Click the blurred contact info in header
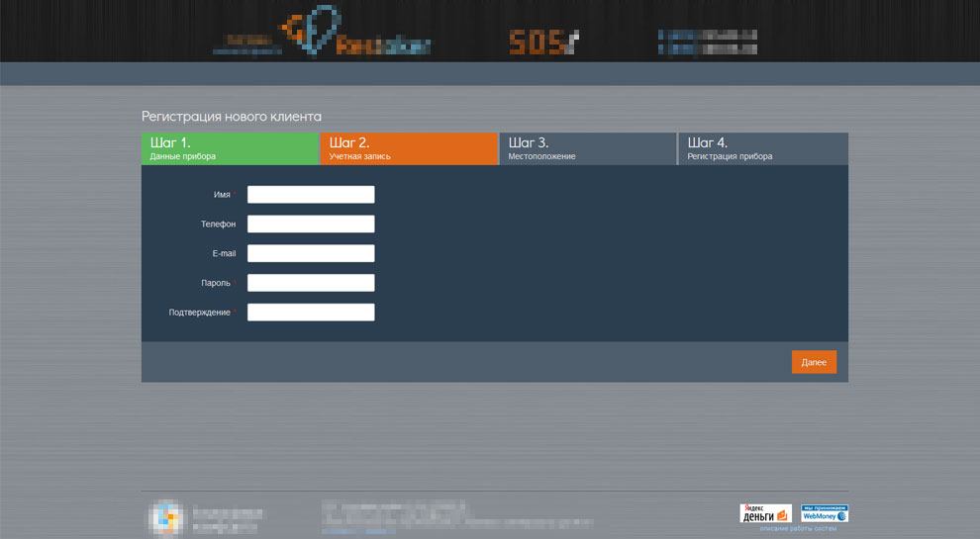980x539 pixels. click(708, 42)
